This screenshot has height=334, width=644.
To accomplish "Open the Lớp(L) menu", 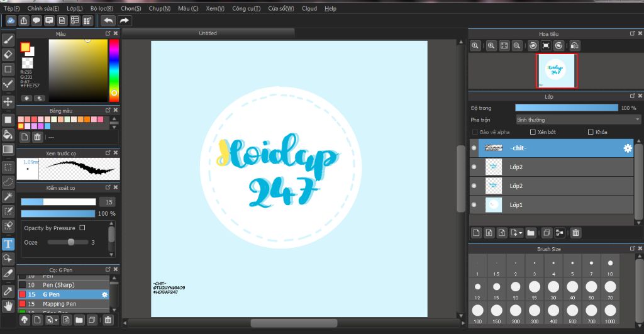I will pos(74,8).
